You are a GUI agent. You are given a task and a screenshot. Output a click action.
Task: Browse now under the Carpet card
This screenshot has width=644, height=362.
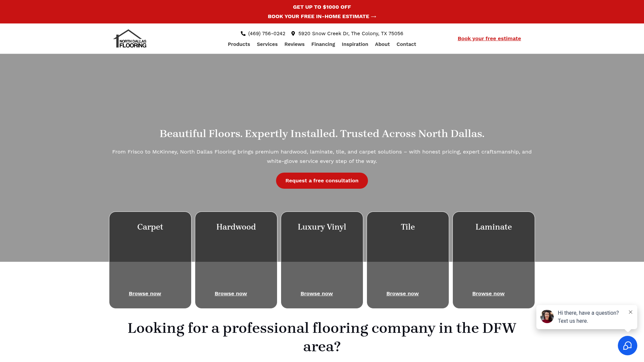point(145,293)
